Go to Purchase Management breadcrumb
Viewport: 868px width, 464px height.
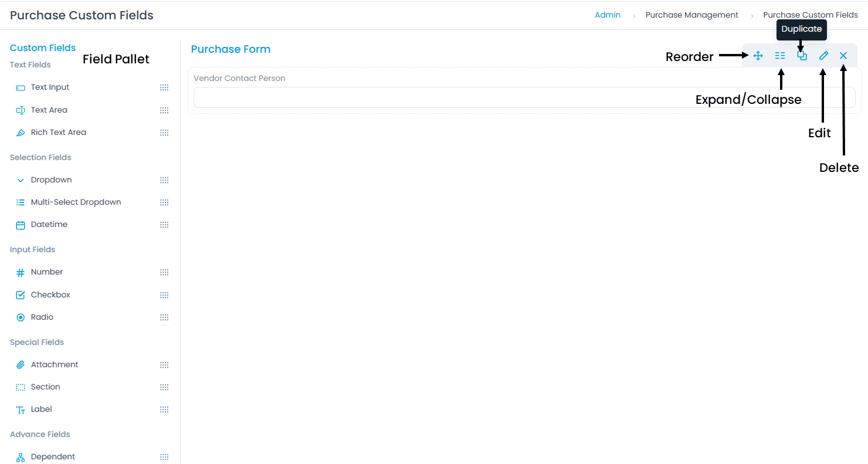point(691,15)
